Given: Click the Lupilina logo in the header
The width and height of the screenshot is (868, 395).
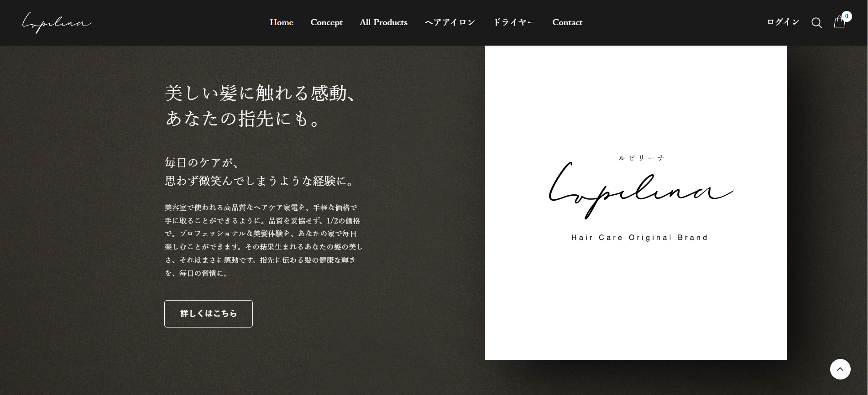Looking at the screenshot, I should click(x=57, y=22).
